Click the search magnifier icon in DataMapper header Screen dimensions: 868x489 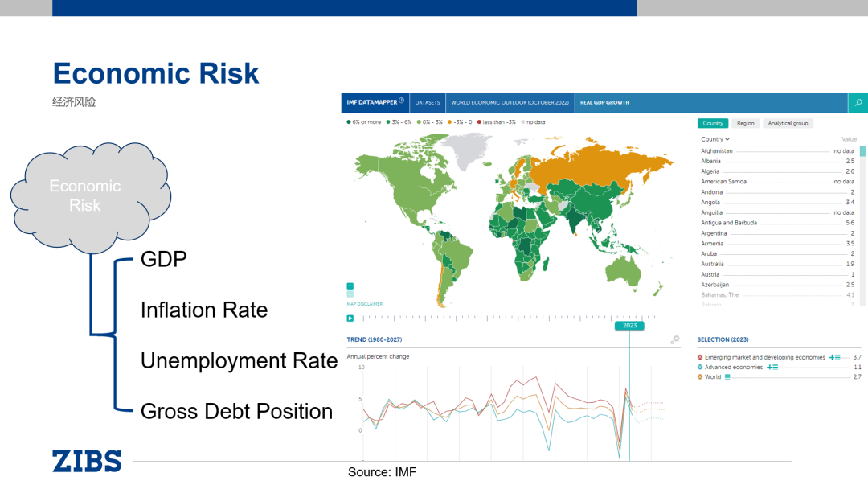[x=858, y=102]
